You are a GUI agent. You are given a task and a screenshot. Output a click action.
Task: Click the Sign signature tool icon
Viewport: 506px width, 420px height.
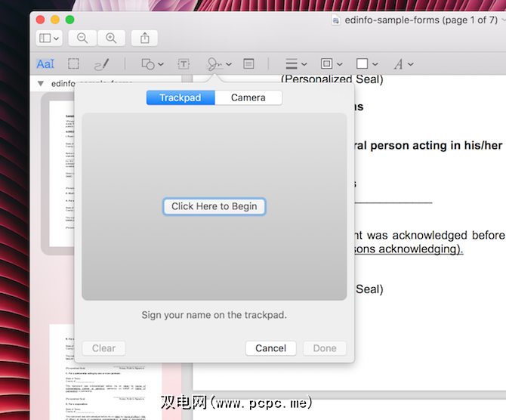pos(214,64)
